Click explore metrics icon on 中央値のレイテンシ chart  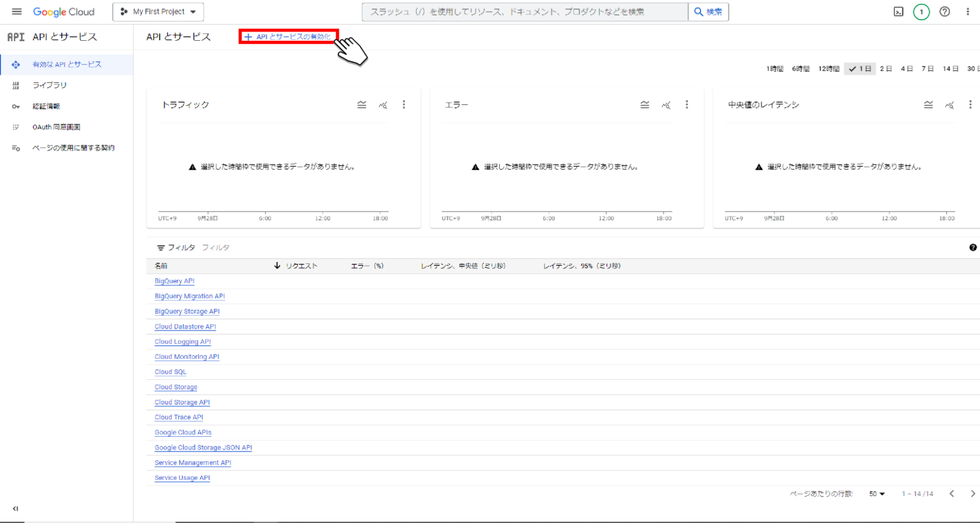coord(949,105)
